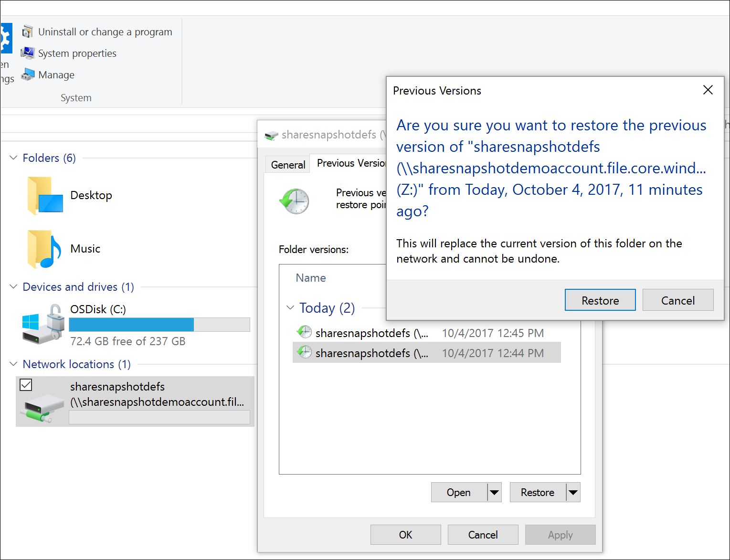The height and width of the screenshot is (560, 730).
Task: Select the 12:45 PM snapshot clock icon
Action: click(304, 331)
